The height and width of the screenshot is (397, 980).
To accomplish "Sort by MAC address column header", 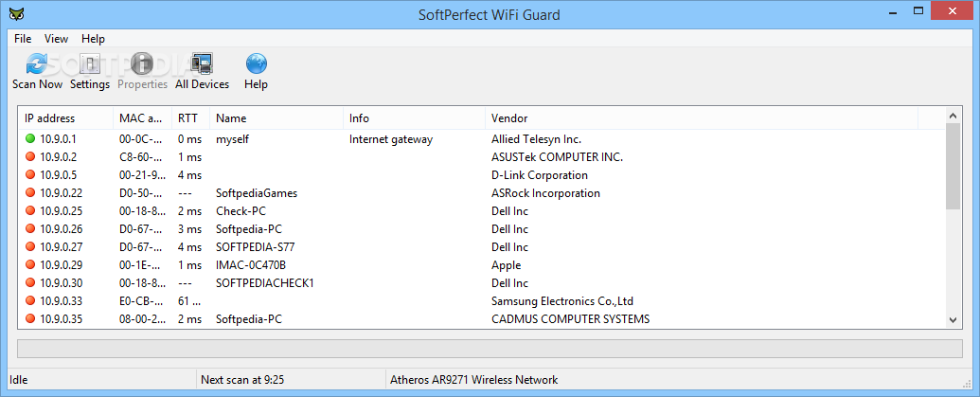I will (142, 118).
